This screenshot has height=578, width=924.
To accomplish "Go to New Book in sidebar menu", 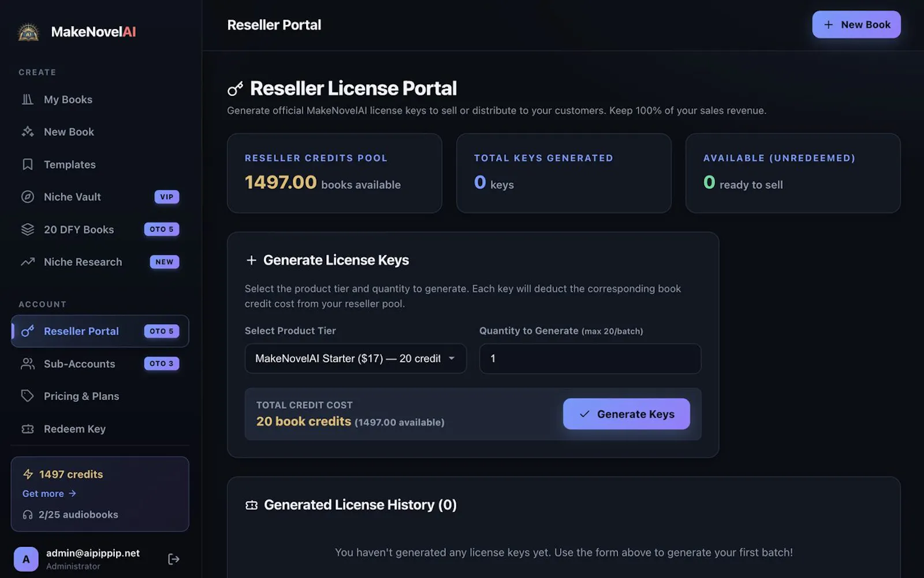I will tap(100, 132).
